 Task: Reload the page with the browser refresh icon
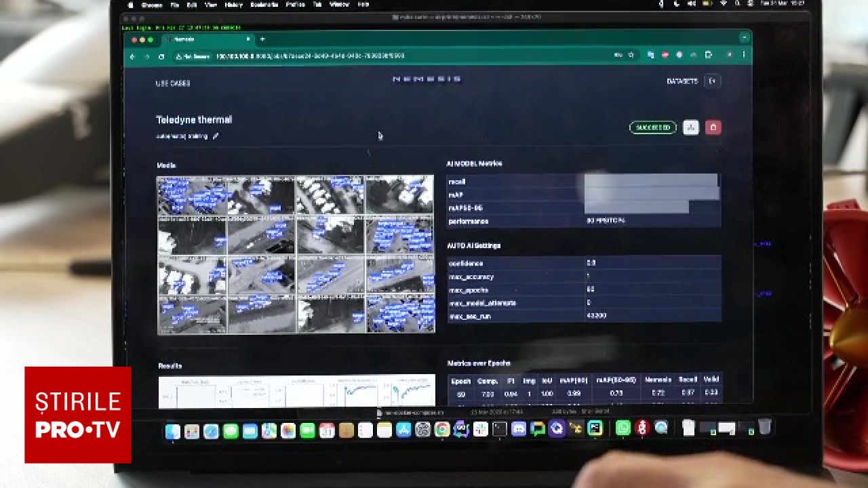(161, 56)
